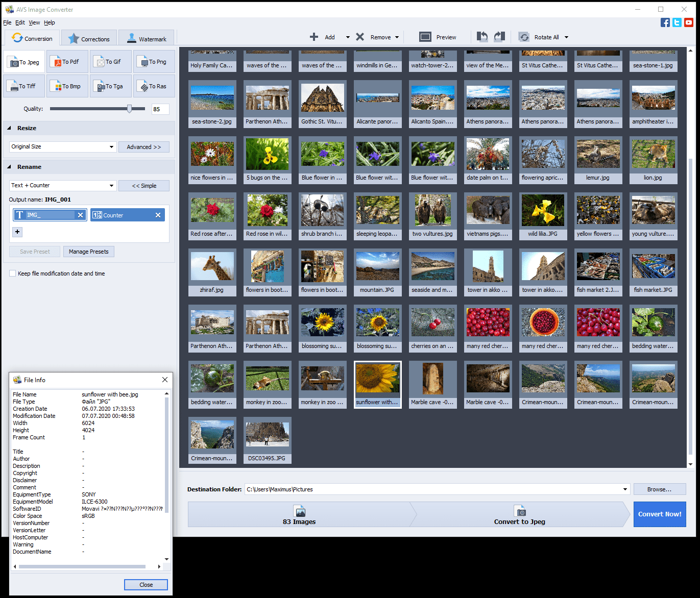Click the ILCE-6300 equipment model value

pos(94,502)
